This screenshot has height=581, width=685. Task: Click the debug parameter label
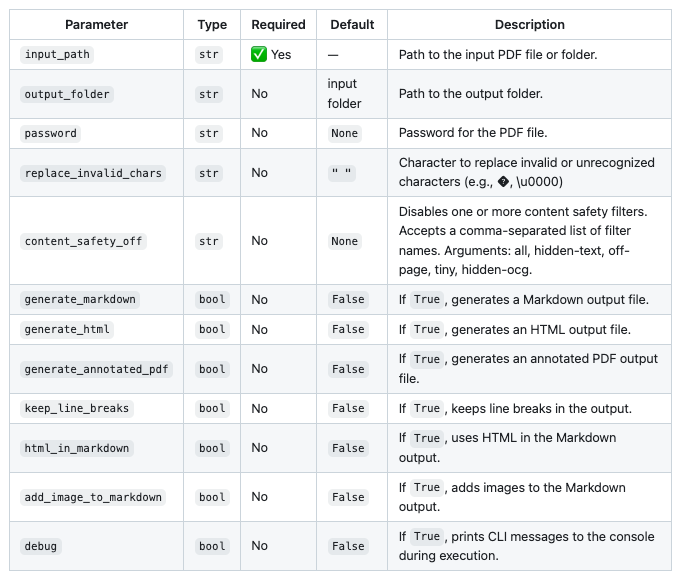pos(40,546)
